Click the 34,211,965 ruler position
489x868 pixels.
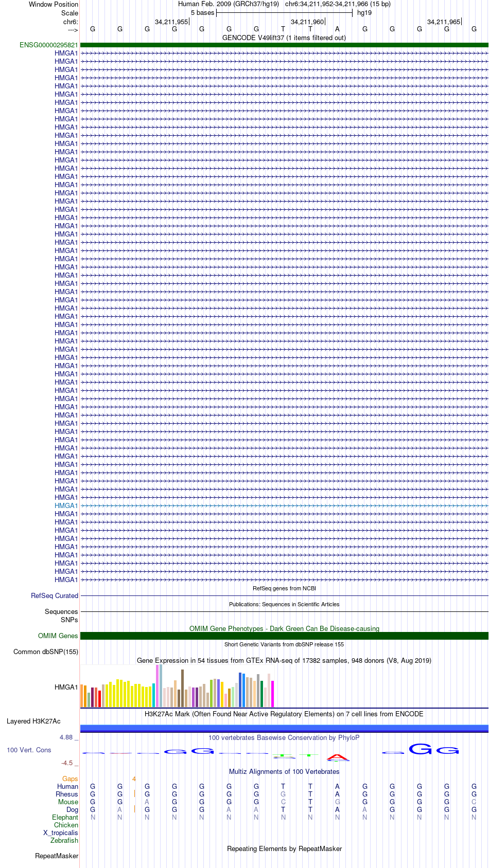click(x=444, y=22)
